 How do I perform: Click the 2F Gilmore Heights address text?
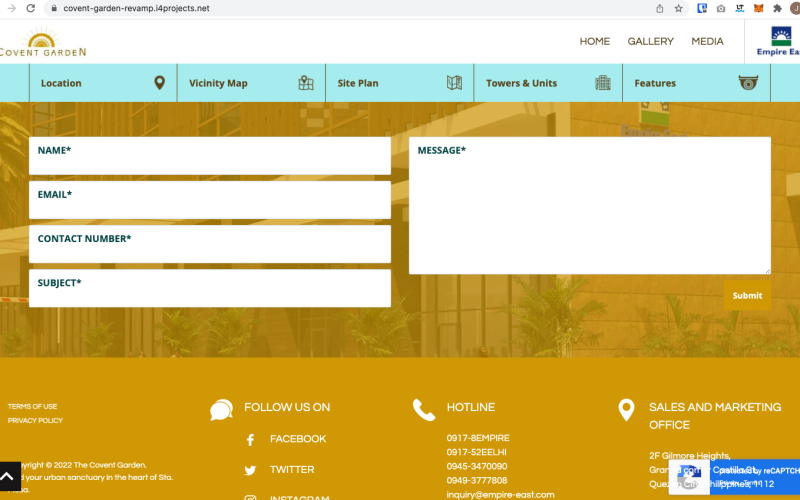point(689,456)
